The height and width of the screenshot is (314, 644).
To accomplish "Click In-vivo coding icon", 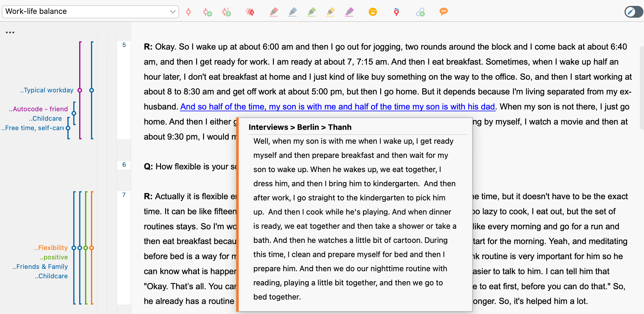I will tap(227, 12).
